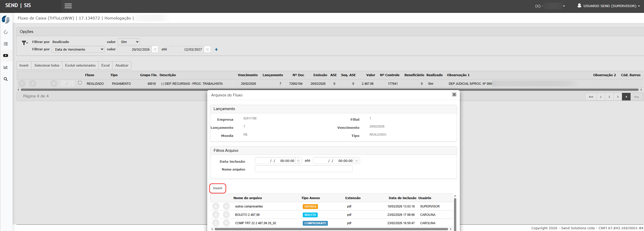Open the hamburger menu in header

click(68, 6)
